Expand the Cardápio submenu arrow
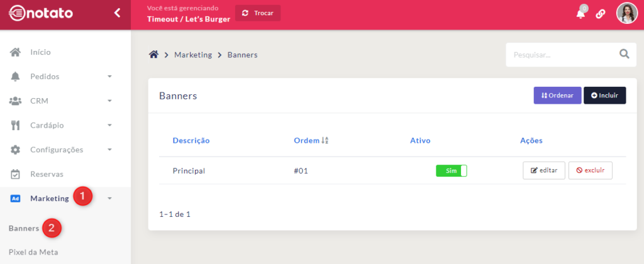Screen dimensions: 644x264 click(x=109, y=126)
